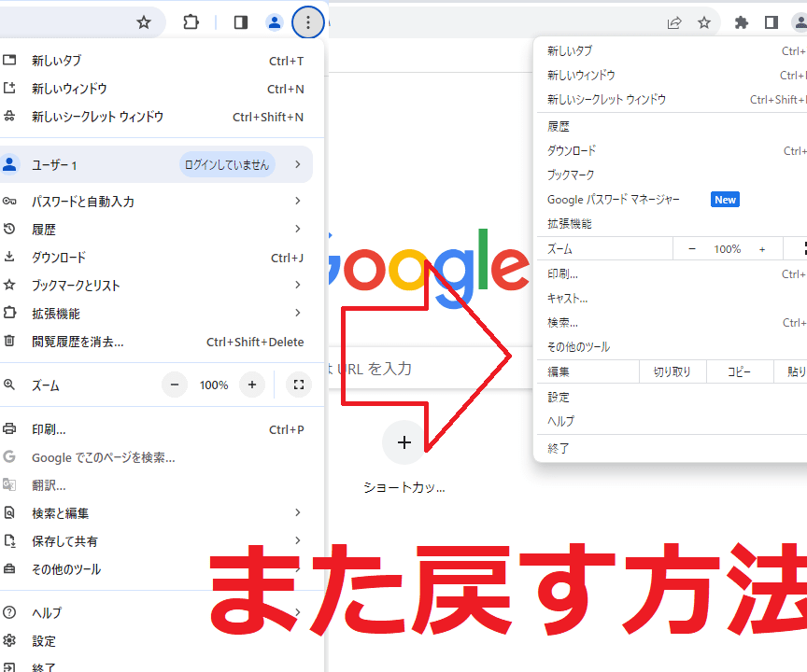The height and width of the screenshot is (672, 807).
Task: Select 翻訳... in the left menu
Action: click(49, 484)
